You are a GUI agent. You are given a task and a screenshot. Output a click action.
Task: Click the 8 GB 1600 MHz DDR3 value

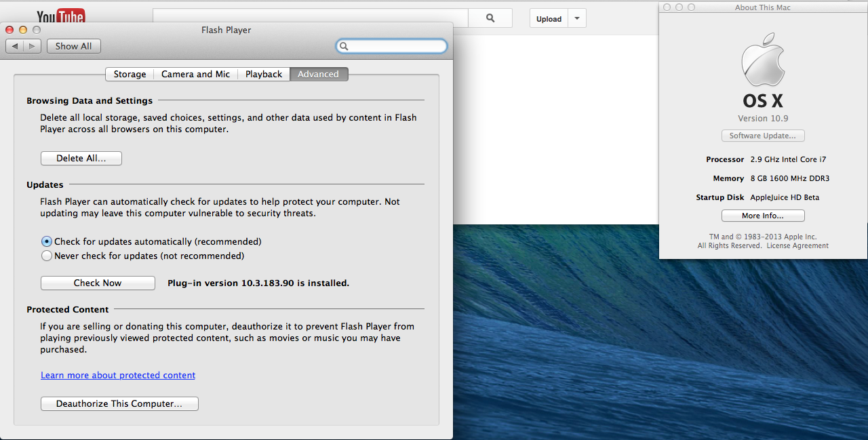point(790,178)
